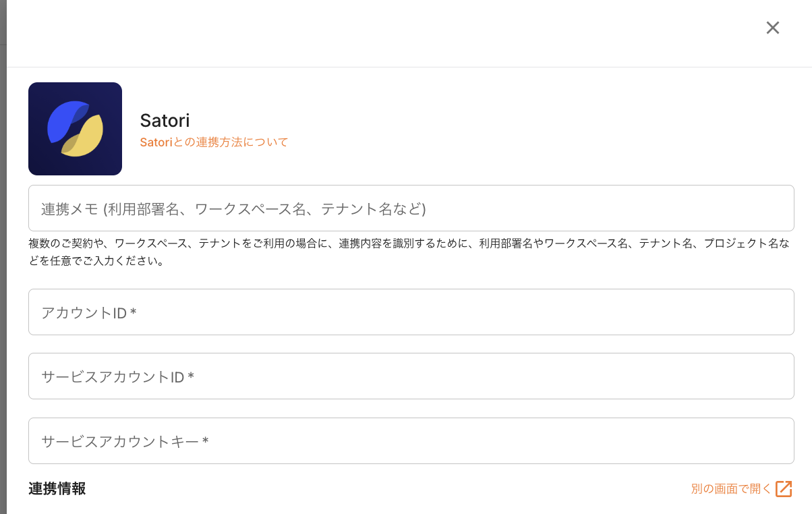Open the Satoriとの連携方法について link
The image size is (812, 514).
[214, 142]
